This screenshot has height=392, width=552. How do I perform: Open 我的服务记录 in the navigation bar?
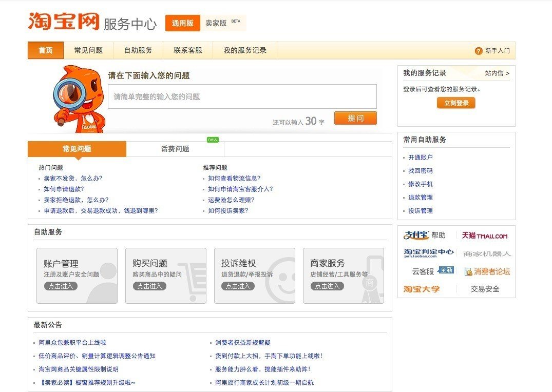245,50
